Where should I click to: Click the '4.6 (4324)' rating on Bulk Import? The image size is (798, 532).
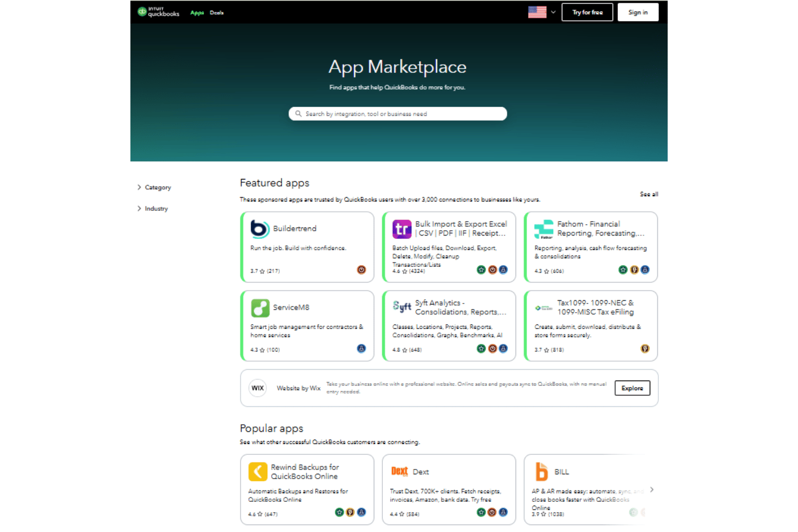408,271
